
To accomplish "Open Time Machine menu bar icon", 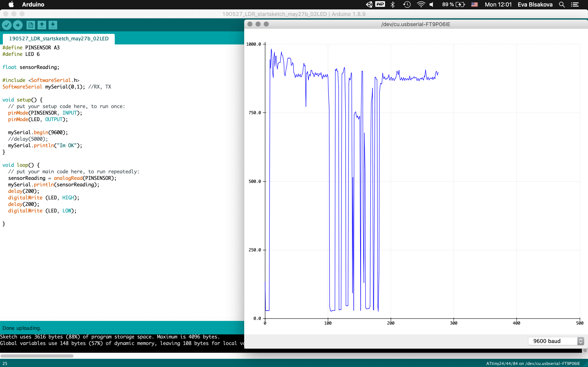I will [407, 5].
